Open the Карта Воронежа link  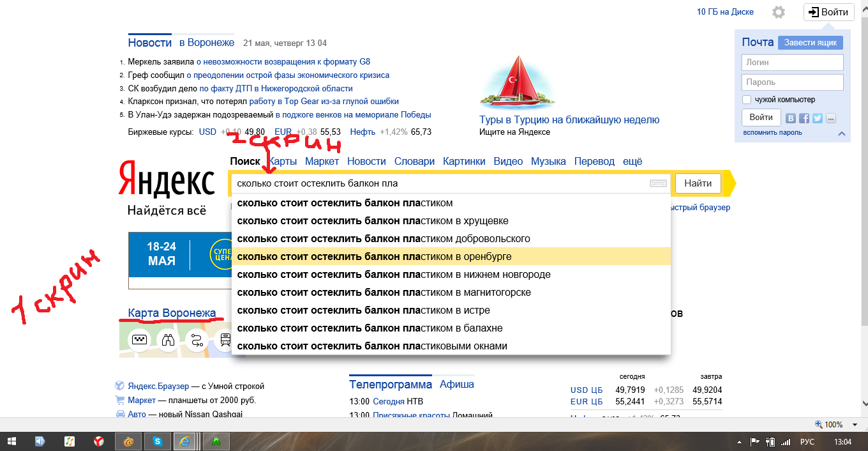coord(172,313)
